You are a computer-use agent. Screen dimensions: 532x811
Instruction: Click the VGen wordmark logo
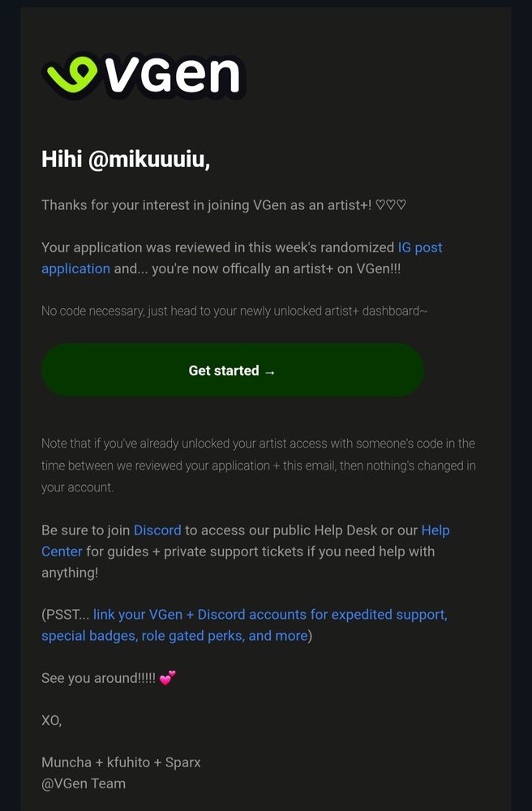144,75
